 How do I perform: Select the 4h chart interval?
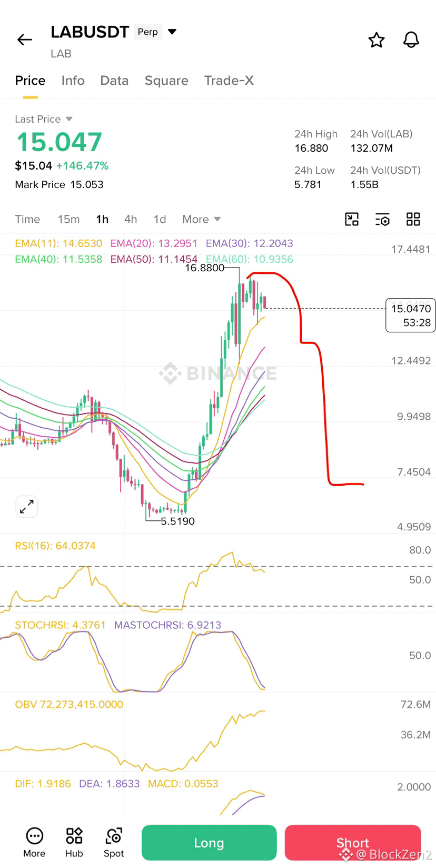click(x=131, y=219)
